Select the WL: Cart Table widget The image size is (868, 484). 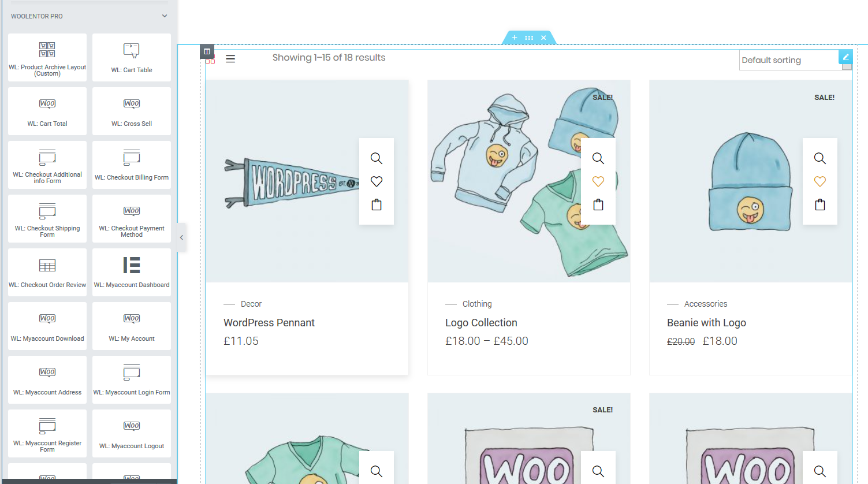[132, 57]
